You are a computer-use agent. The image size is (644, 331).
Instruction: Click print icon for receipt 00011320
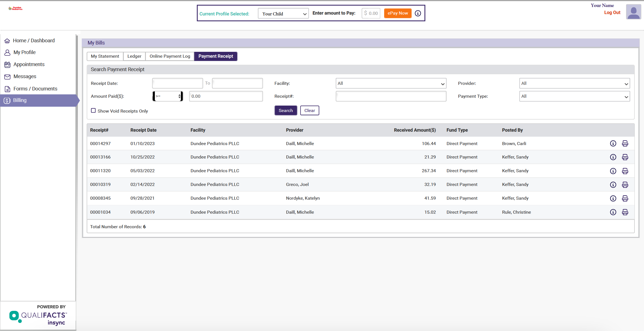coord(625,171)
